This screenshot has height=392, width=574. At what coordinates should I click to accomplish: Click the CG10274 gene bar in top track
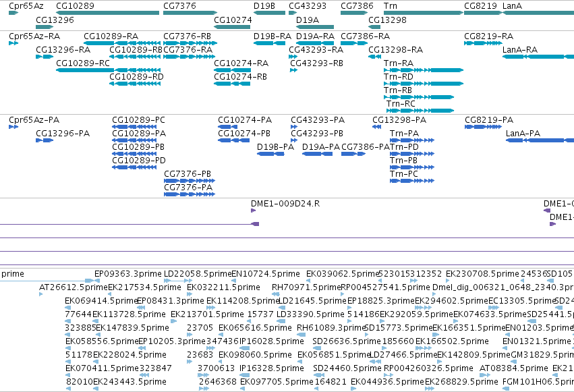(232, 27)
